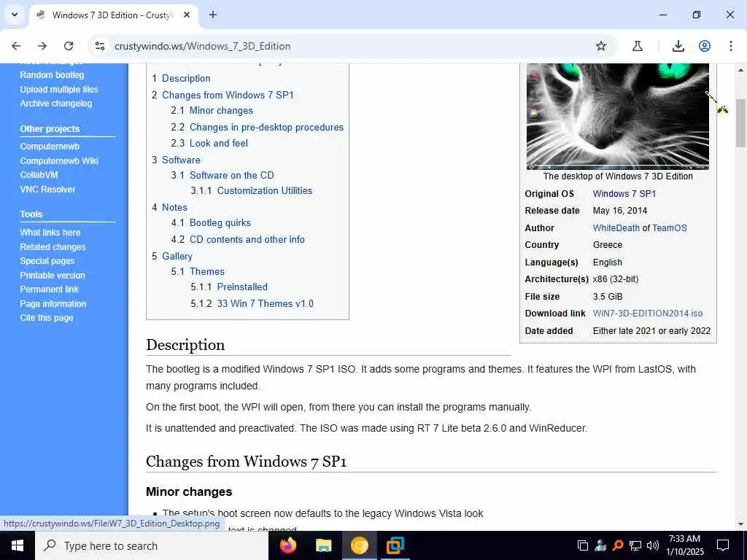Close the Windows 7 3D Edition tab
Screen dimensions: 747x560
(187, 15)
